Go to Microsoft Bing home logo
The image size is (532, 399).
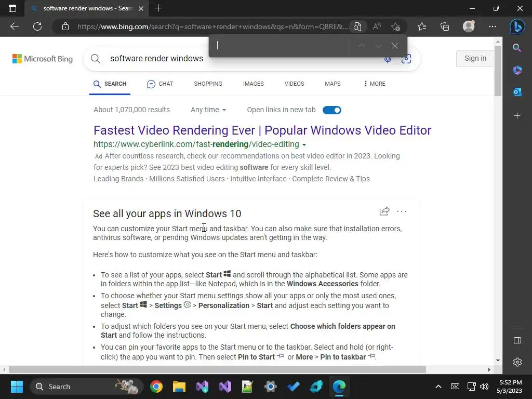pyautogui.click(x=43, y=59)
